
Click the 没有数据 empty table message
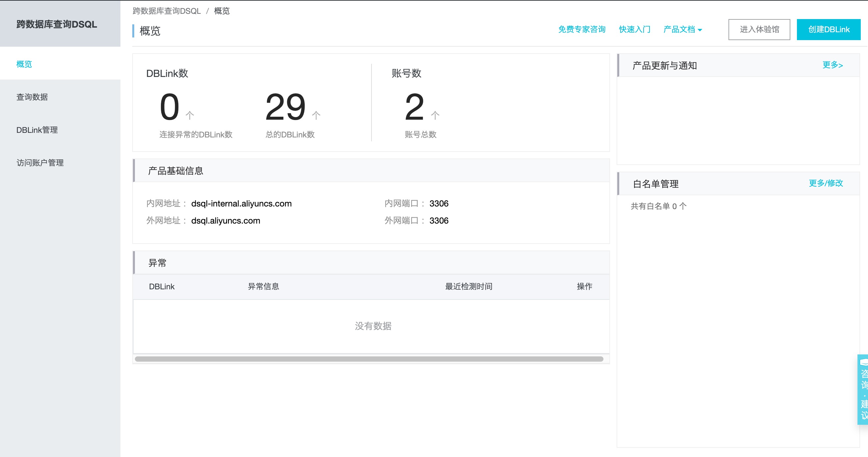click(373, 326)
